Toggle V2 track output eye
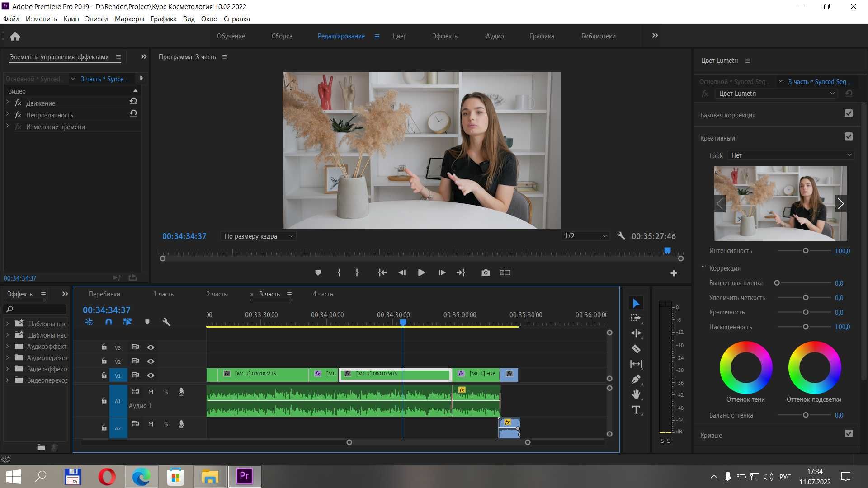The height and width of the screenshot is (488, 868). click(151, 361)
